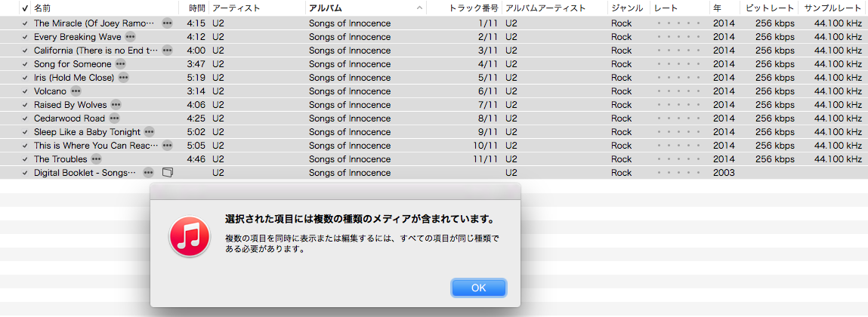The height and width of the screenshot is (317, 868).
Task: Open the options icon for Raised By Wolves
Action: [116, 105]
